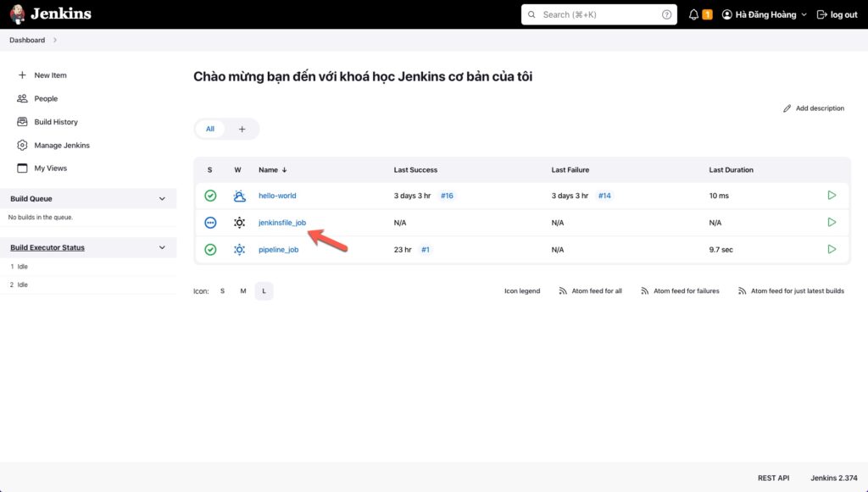Click RSS icon for Atom feed for failures
The width and height of the screenshot is (868, 492).
[x=645, y=290]
